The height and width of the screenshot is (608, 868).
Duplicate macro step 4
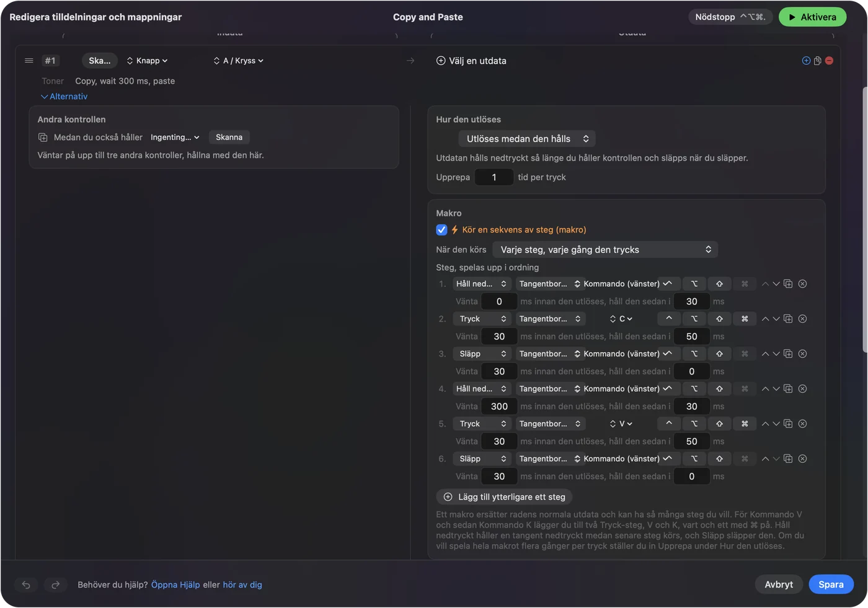(788, 389)
